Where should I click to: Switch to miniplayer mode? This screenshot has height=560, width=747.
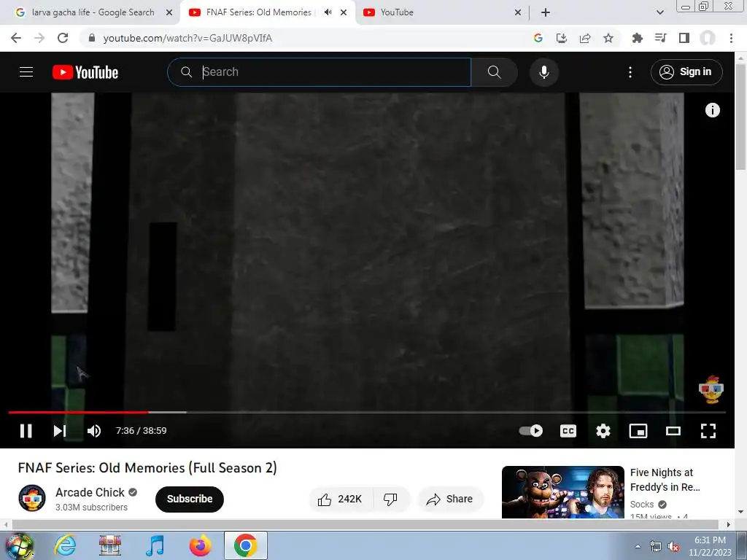[638, 431]
